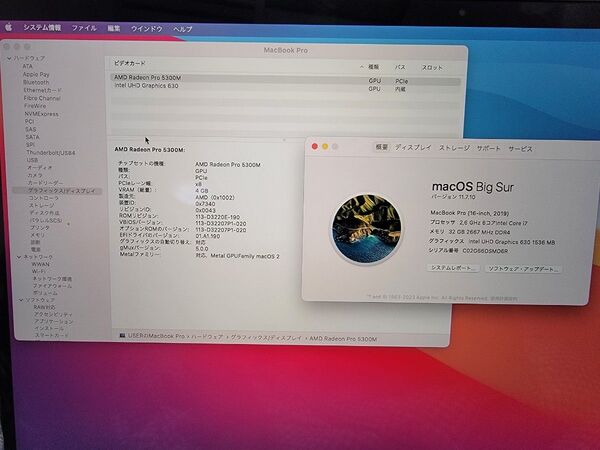Viewport: 600px width, 450px height.
Task: Select Thunderbolt/USB4 in the sidebar
Action: pyautogui.click(x=51, y=153)
